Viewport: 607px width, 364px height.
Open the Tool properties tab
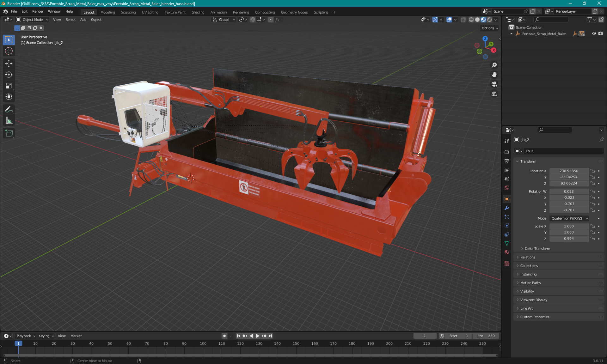(x=507, y=141)
